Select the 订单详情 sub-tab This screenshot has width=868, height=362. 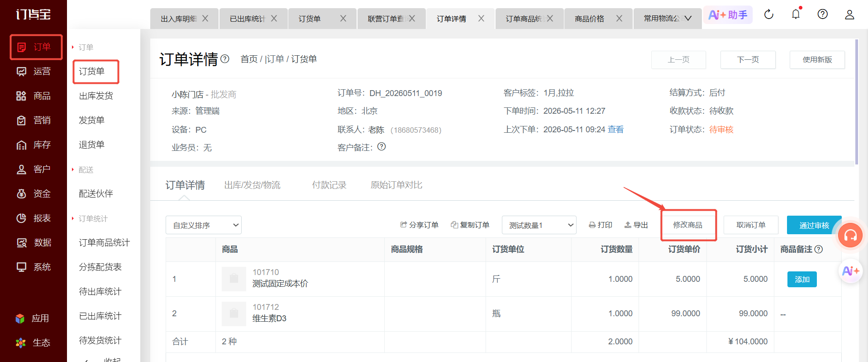[185, 185]
